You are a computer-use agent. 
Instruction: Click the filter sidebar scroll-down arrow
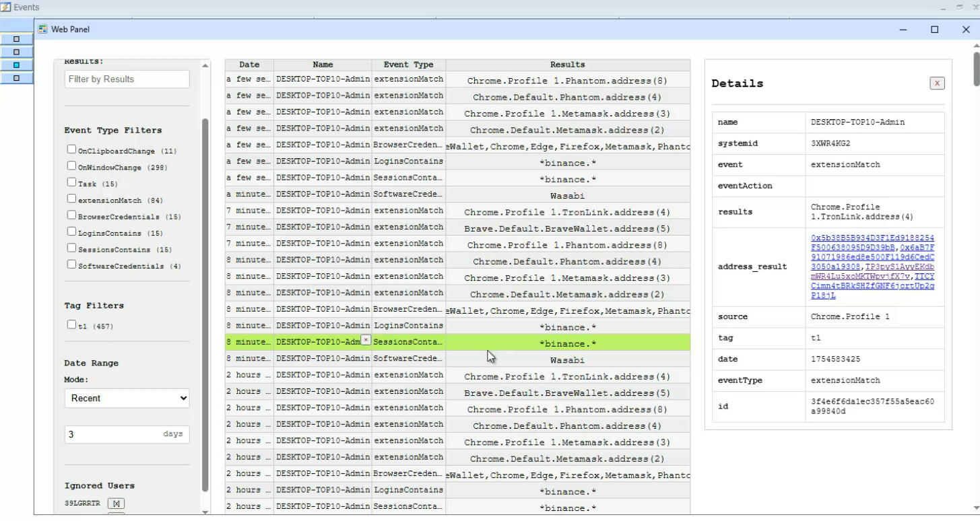205,512
